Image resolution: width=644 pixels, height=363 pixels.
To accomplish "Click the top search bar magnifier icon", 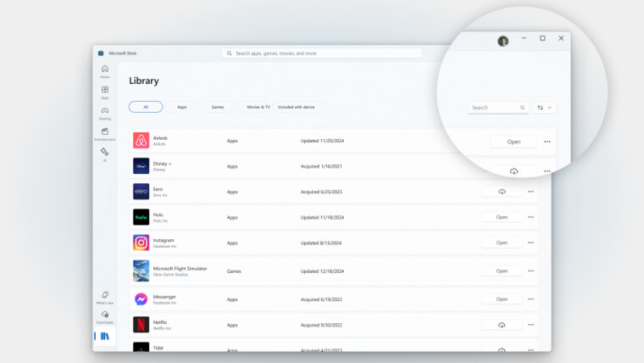I will tap(229, 53).
